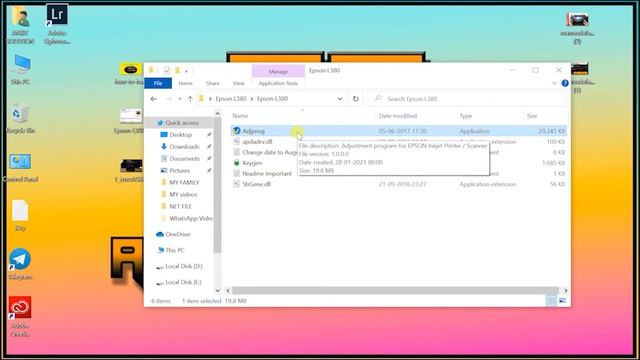640x360 pixels.
Task: Customize quick access toolbar dropdown
Action: coord(187,71)
